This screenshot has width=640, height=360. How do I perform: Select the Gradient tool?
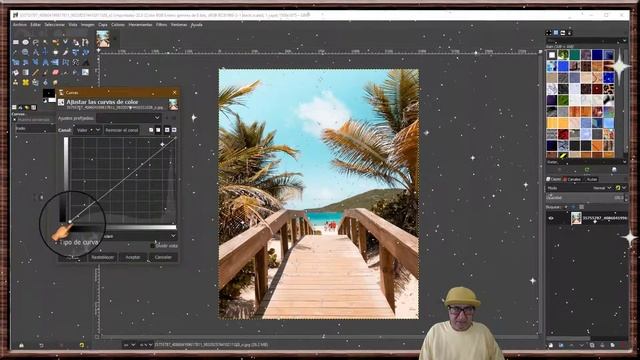(x=25, y=72)
